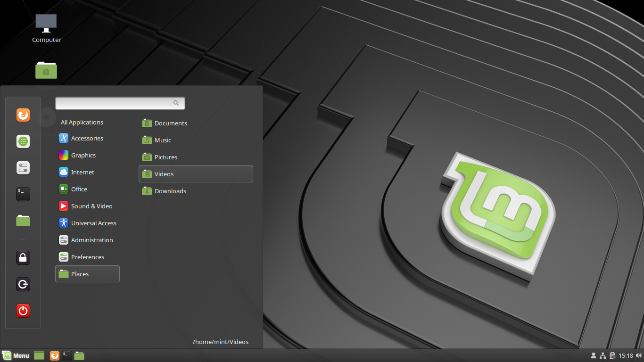
Task: Open the Software Manager from the sidebar
Action: pos(23,141)
